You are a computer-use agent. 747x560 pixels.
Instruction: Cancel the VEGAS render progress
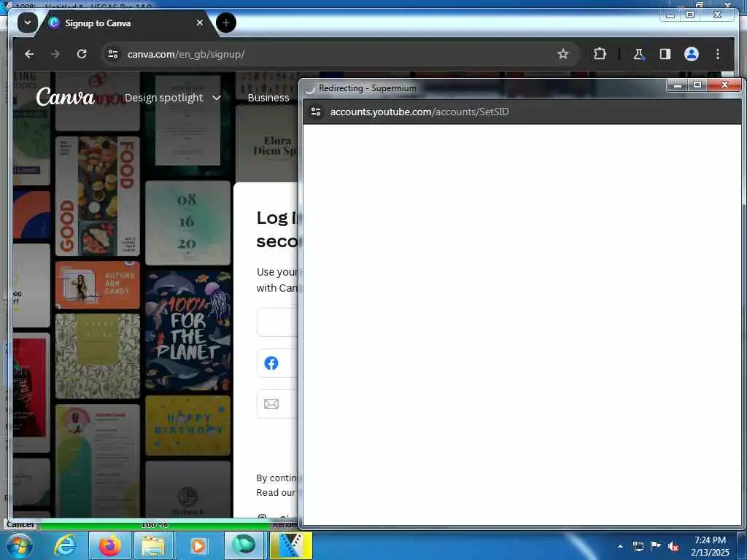click(x=20, y=525)
